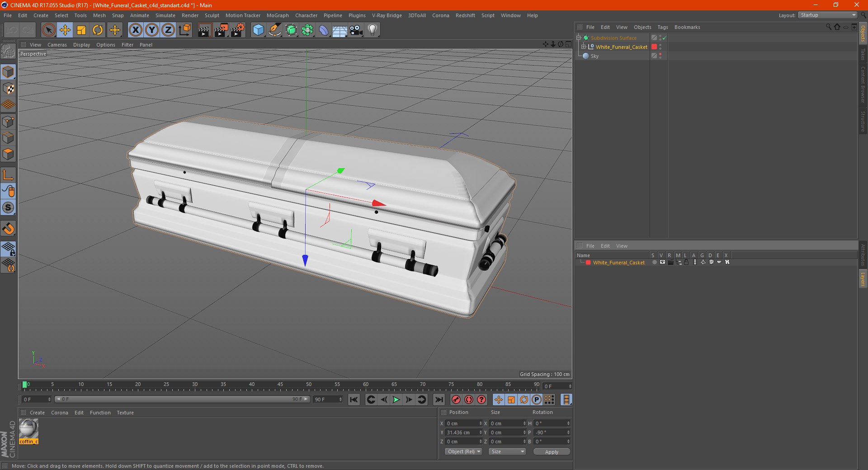Open viewport Cameras menu

pyautogui.click(x=57, y=45)
